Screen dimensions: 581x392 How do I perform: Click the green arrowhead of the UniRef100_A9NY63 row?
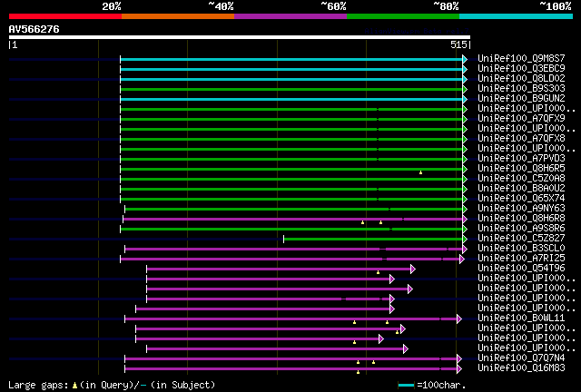pos(465,210)
